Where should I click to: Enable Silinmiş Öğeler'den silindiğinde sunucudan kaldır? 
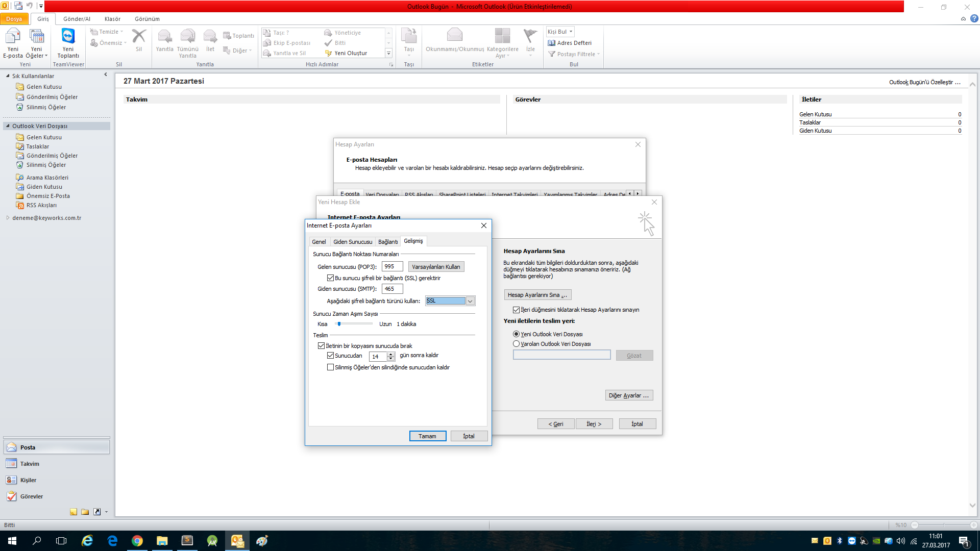coord(330,367)
